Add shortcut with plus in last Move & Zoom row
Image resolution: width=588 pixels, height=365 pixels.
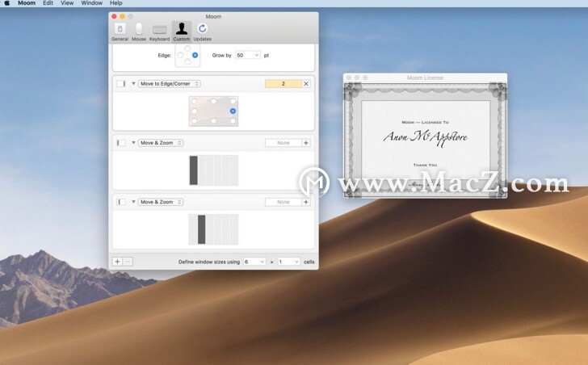click(x=306, y=202)
